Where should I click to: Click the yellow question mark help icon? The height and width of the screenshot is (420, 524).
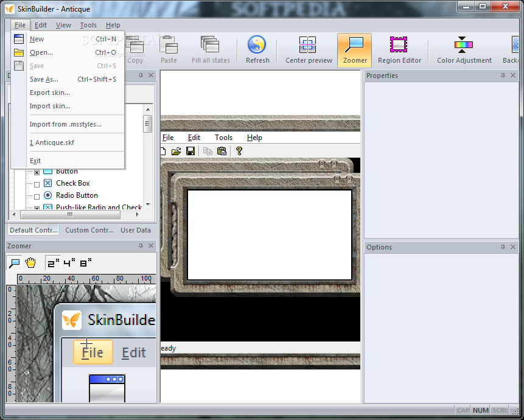click(239, 151)
